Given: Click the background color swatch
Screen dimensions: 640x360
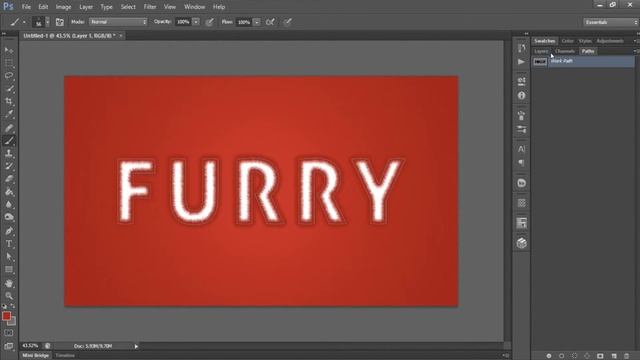Looking at the screenshot, I should 13,322.
